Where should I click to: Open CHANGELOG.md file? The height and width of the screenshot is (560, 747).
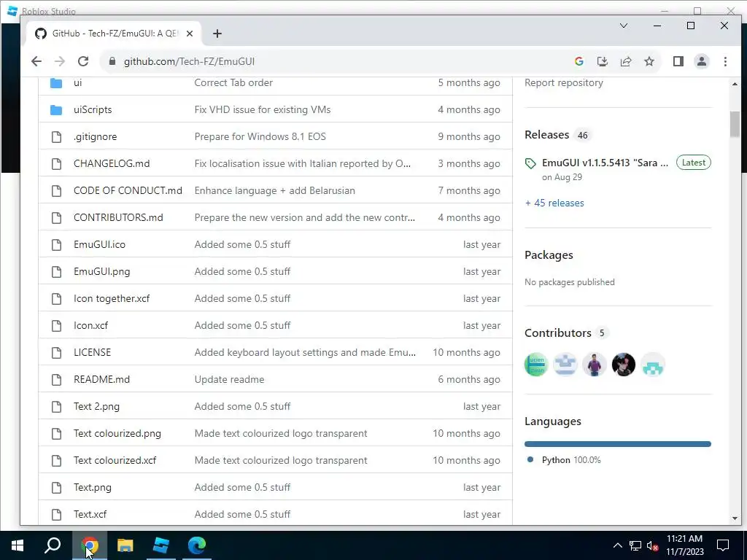point(112,163)
